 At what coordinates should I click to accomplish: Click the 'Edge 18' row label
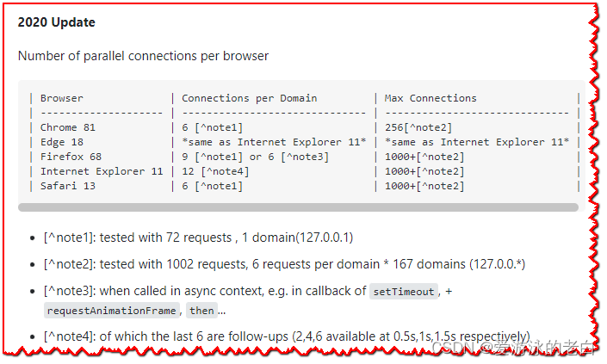pyautogui.click(x=61, y=142)
